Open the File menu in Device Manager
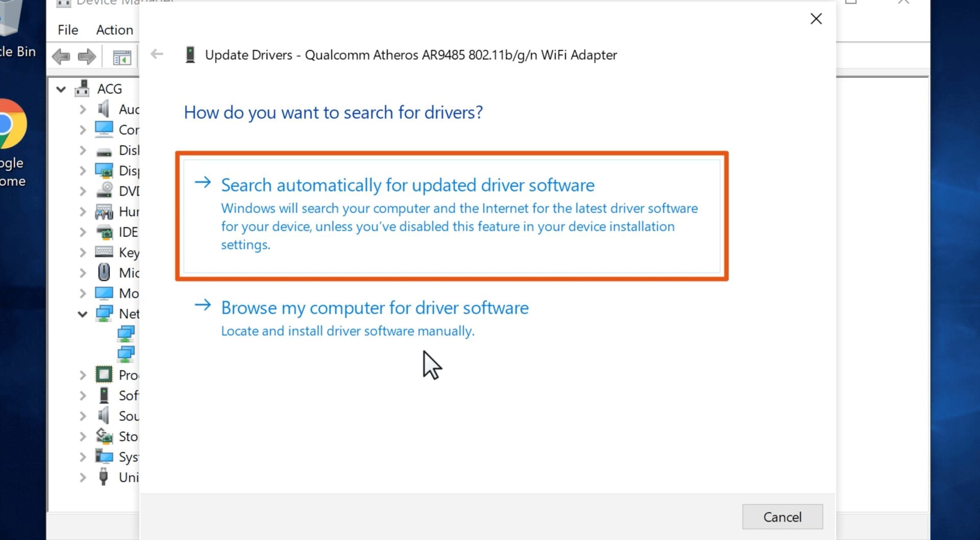 pos(68,30)
